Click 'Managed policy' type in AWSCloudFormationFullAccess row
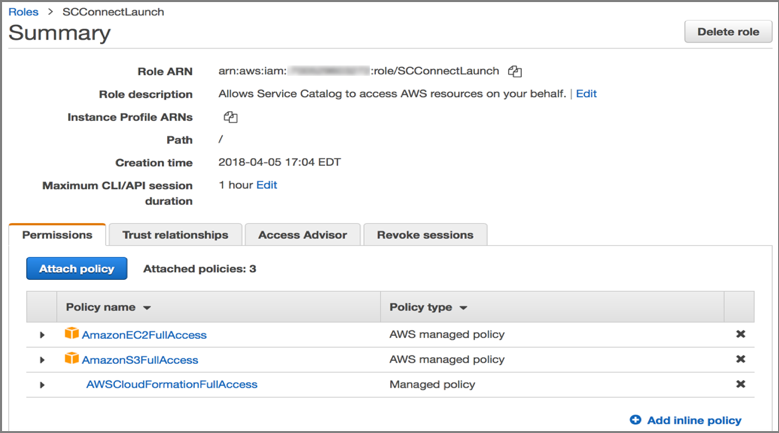 point(432,384)
